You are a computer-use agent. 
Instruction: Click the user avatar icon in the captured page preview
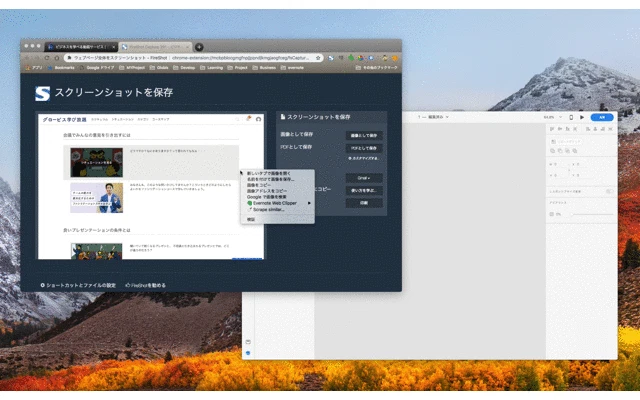click(258, 119)
